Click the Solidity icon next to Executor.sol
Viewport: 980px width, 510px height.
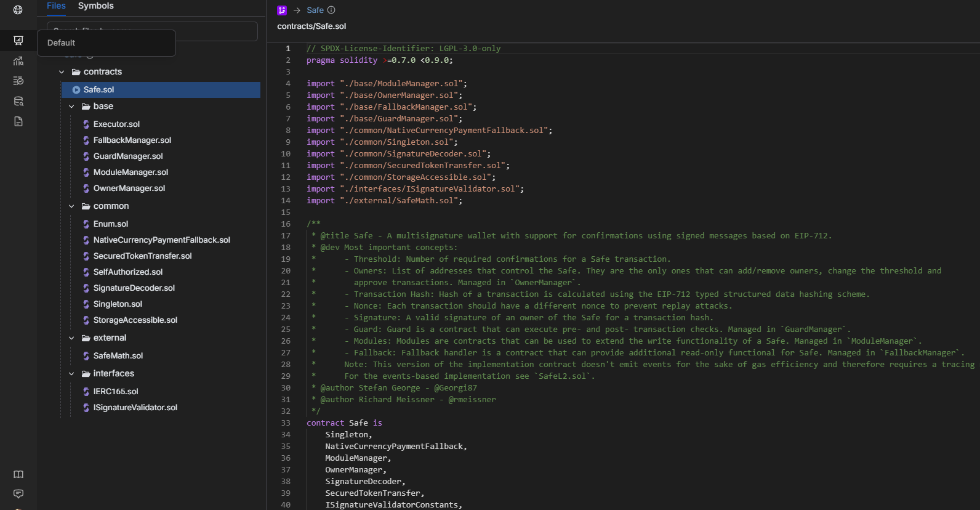[x=86, y=124]
